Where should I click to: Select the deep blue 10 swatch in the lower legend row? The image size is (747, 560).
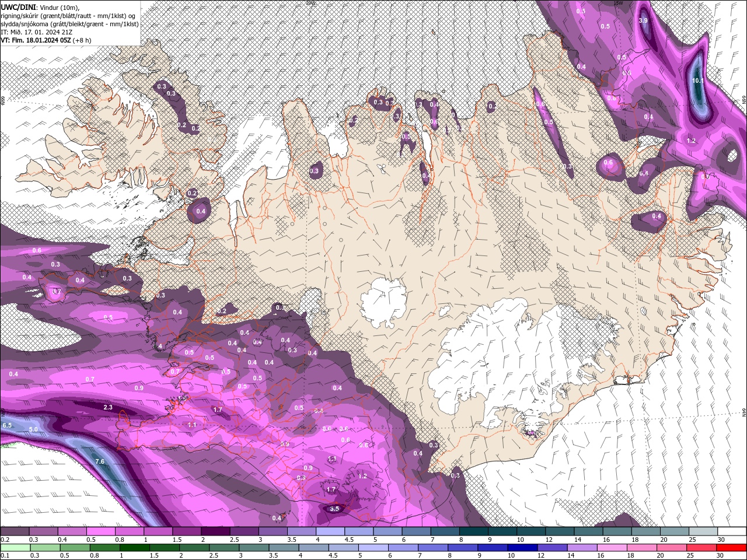point(522,547)
